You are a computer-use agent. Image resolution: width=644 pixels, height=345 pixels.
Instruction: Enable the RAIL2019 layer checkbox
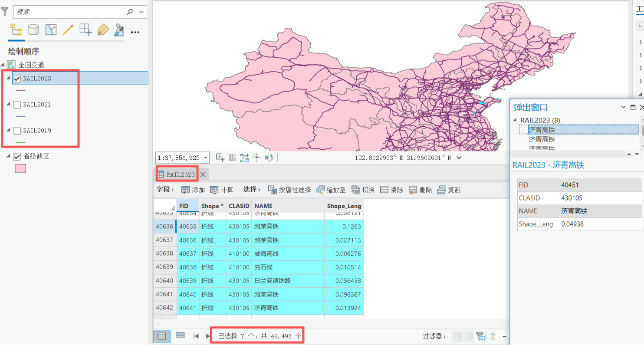17,131
